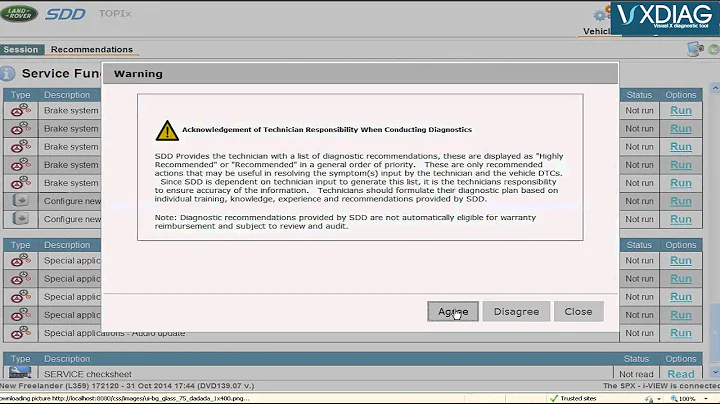Click the SDD logo
Viewport: 720px width, 404px height.
coord(65,14)
